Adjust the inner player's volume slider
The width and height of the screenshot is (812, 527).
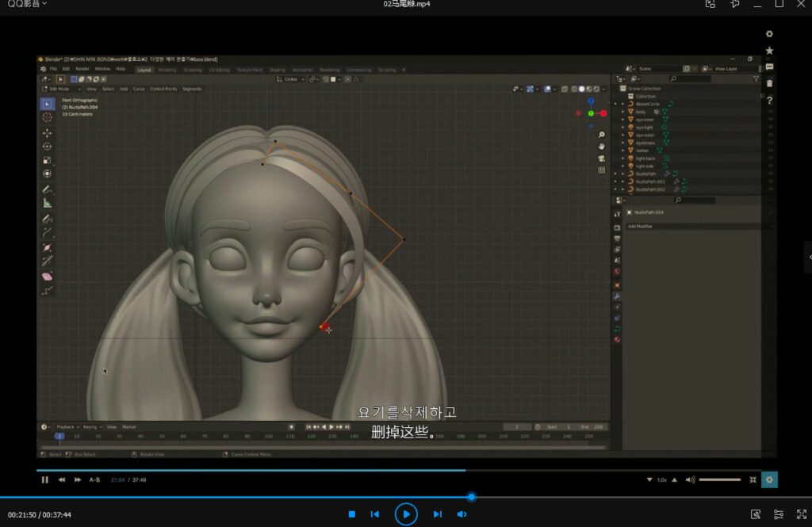point(720,480)
